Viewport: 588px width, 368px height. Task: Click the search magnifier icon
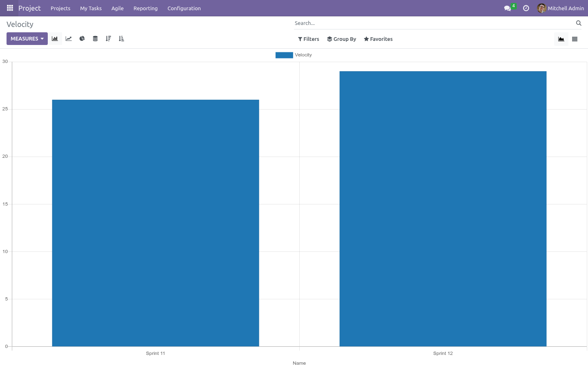coord(579,23)
